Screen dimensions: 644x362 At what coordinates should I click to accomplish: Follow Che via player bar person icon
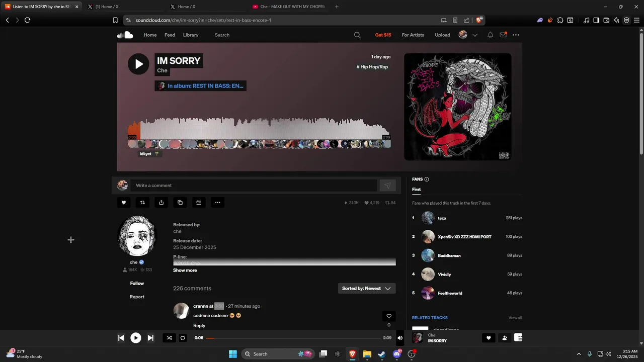504,338
